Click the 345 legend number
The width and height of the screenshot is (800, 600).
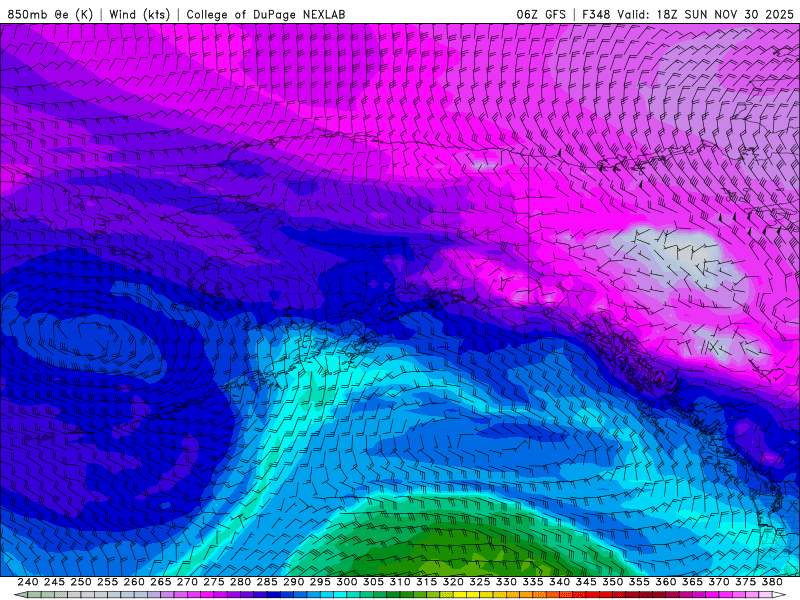[x=586, y=582]
